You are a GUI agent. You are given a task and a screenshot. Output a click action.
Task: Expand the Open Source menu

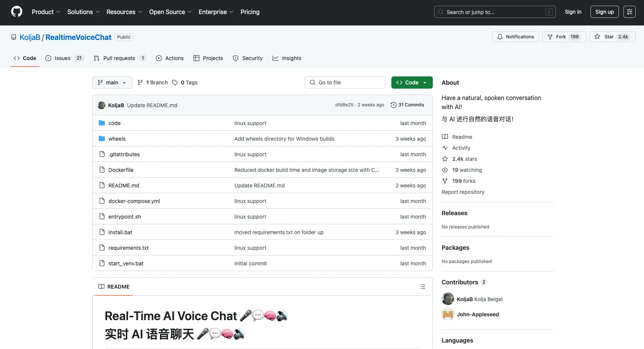[171, 12]
